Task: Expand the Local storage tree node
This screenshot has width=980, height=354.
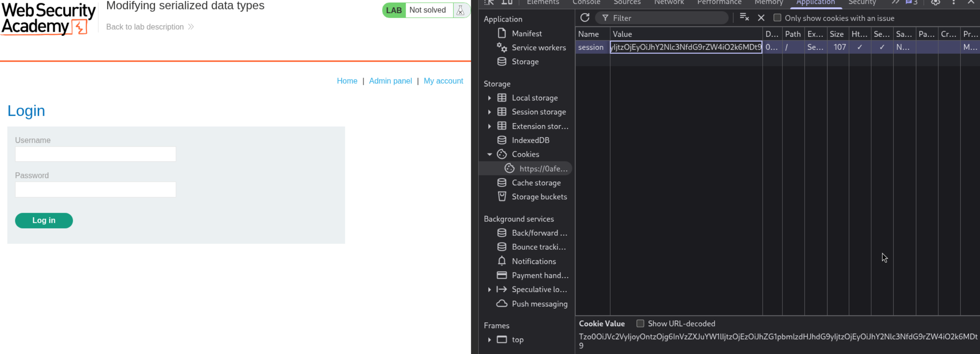Action: point(489,98)
